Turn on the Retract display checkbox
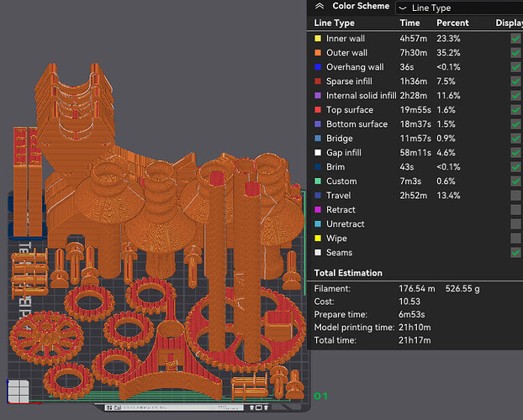The image size is (523, 420). (x=515, y=210)
